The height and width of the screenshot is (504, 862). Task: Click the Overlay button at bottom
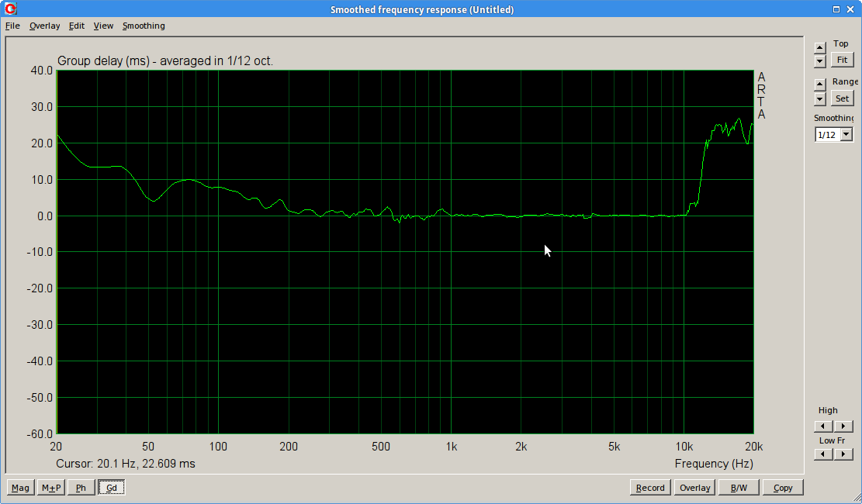pos(695,488)
